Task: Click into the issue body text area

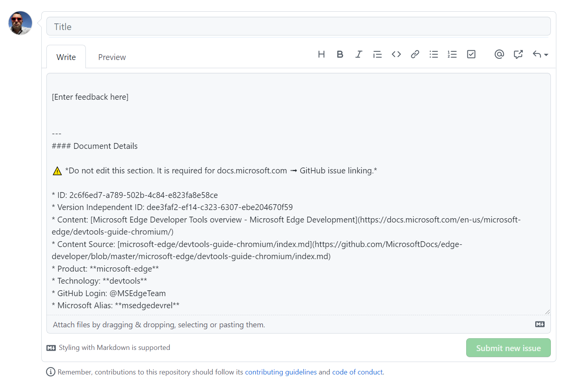Action: (x=298, y=194)
